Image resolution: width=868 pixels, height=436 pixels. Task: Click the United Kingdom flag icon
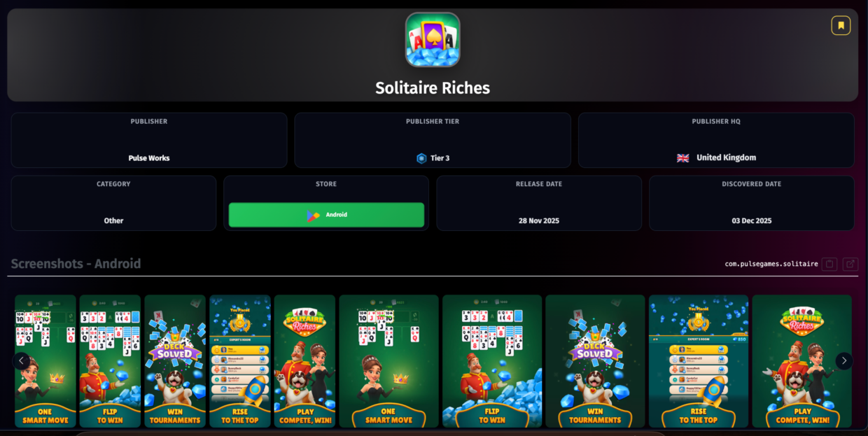pyautogui.click(x=683, y=158)
